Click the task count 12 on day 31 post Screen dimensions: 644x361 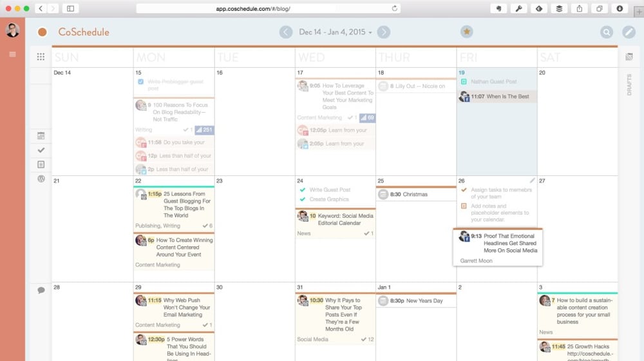coord(367,339)
